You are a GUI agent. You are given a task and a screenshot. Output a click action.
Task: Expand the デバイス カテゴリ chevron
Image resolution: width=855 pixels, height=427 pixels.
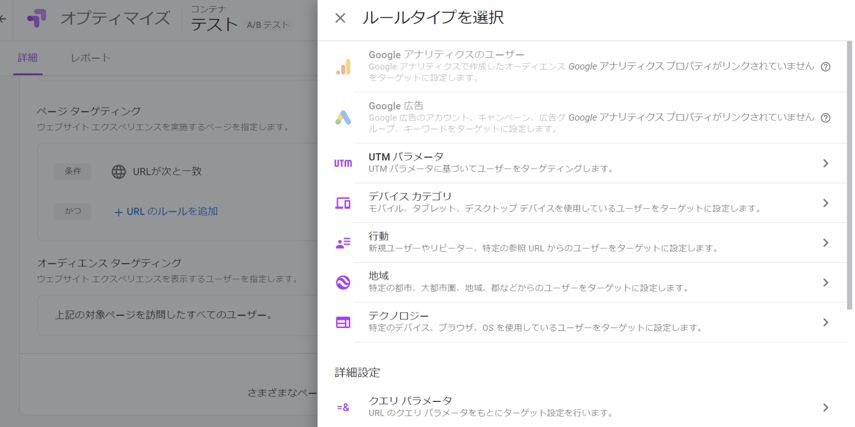coord(826,203)
